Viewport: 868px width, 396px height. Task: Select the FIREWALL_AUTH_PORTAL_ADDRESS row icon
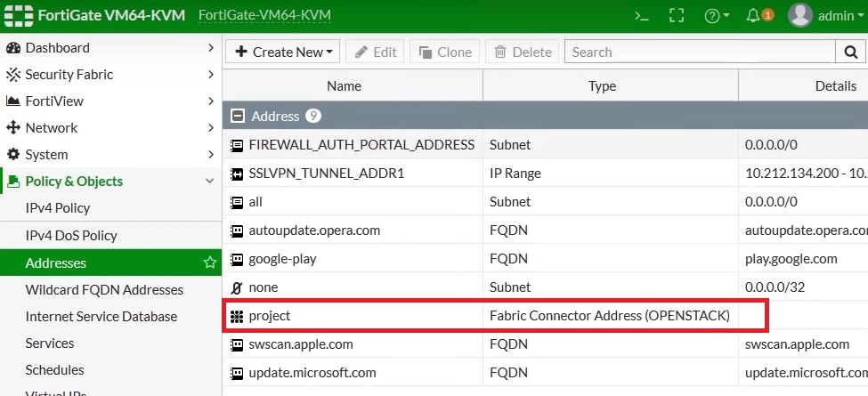[x=237, y=145]
